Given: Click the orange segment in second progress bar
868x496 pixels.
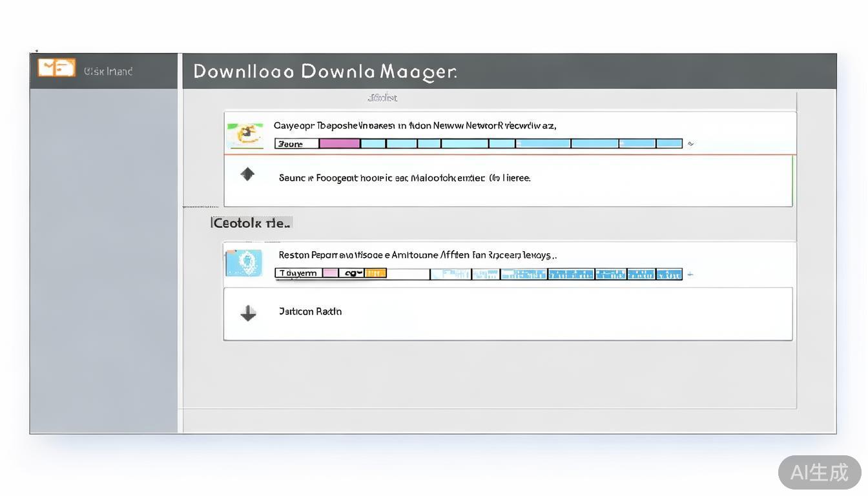Looking at the screenshot, I should (376, 273).
